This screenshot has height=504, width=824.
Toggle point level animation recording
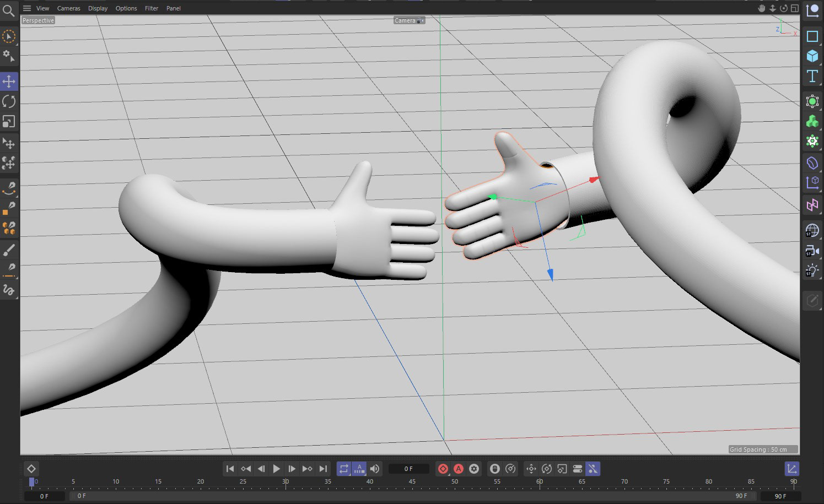click(x=593, y=469)
